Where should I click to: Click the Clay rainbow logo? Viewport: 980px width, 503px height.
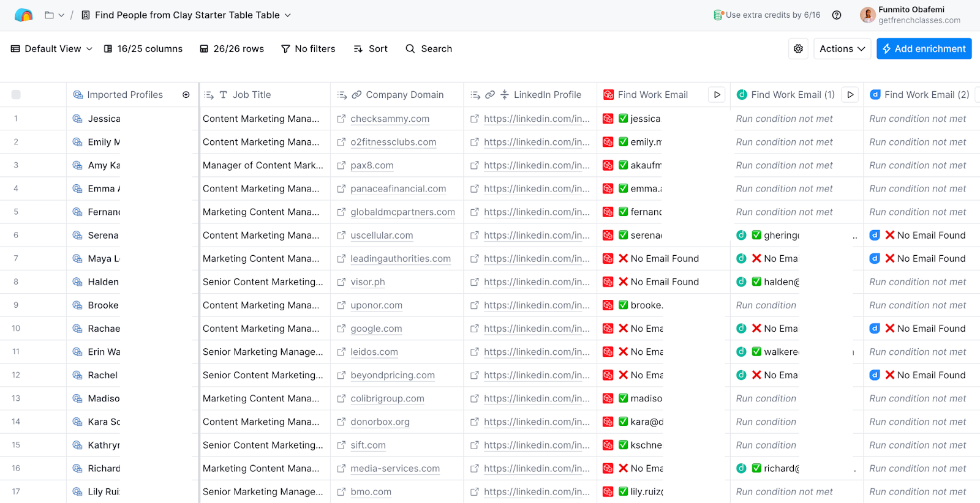click(x=23, y=15)
